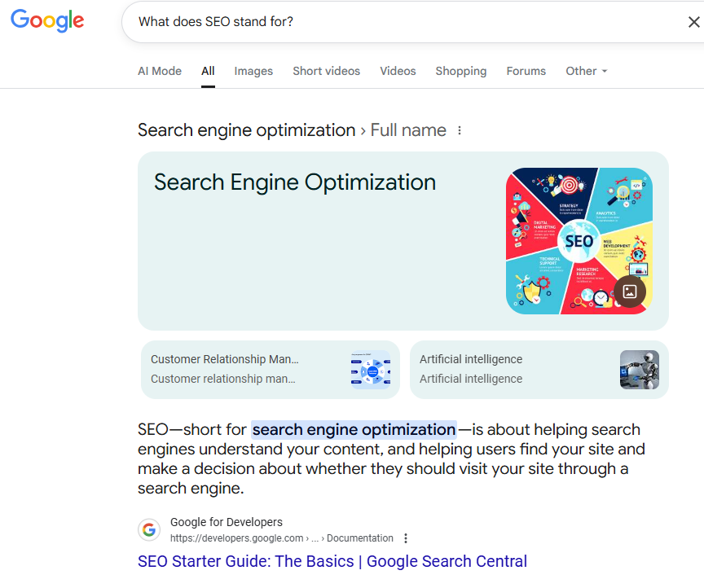
Task: Select the All results tab
Action: [x=208, y=71]
